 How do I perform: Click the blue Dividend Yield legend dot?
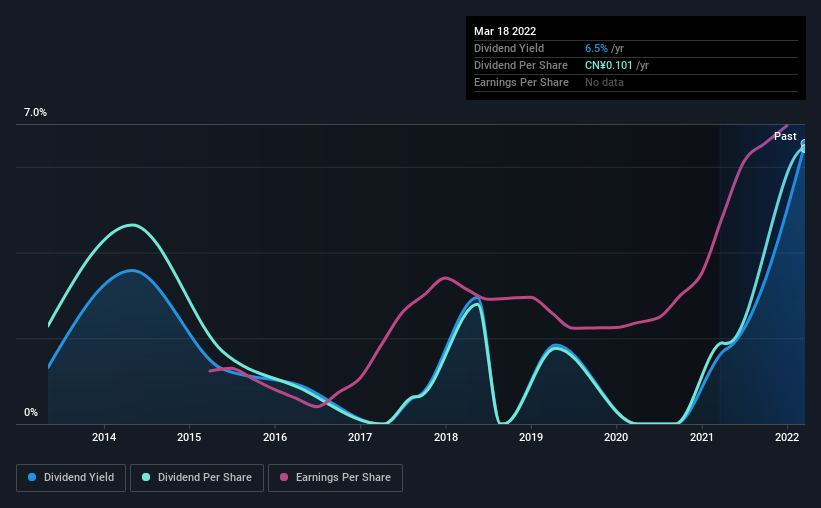32,477
